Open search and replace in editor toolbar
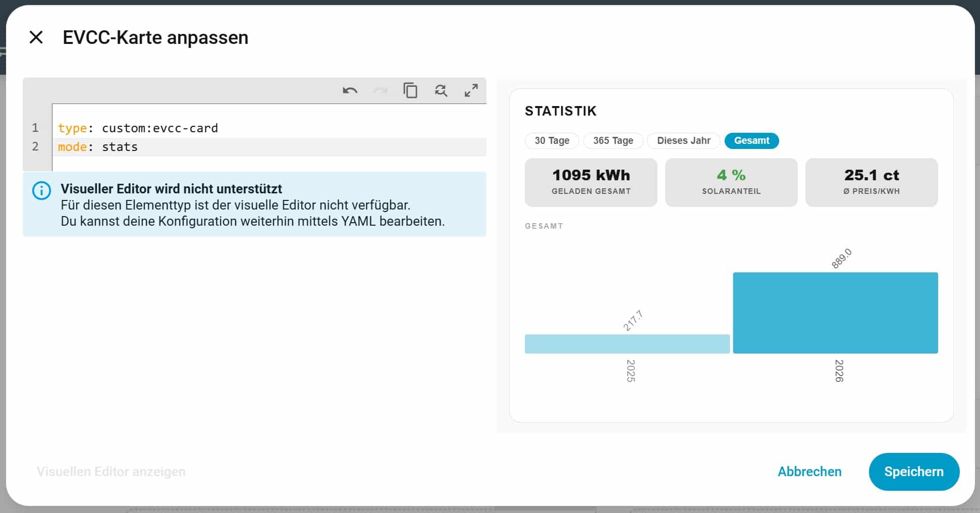The width and height of the screenshot is (980, 513). tap(441, 90)
